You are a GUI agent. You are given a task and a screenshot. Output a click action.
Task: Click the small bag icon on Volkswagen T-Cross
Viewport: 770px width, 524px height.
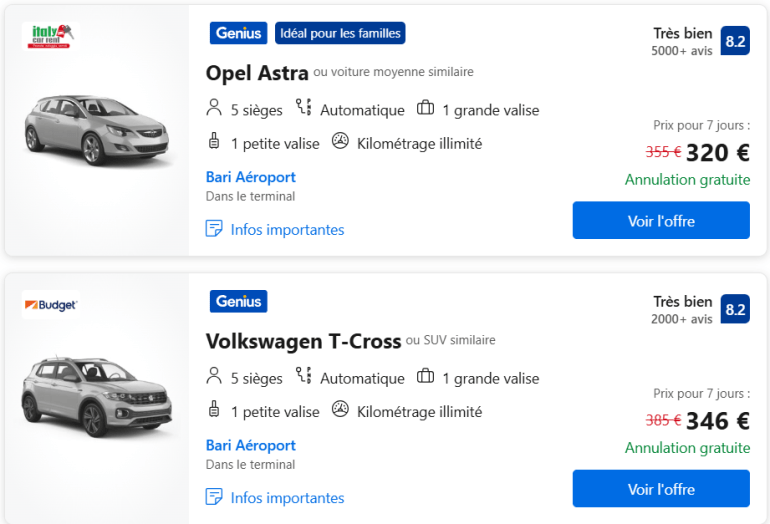[x=213, y=410]
